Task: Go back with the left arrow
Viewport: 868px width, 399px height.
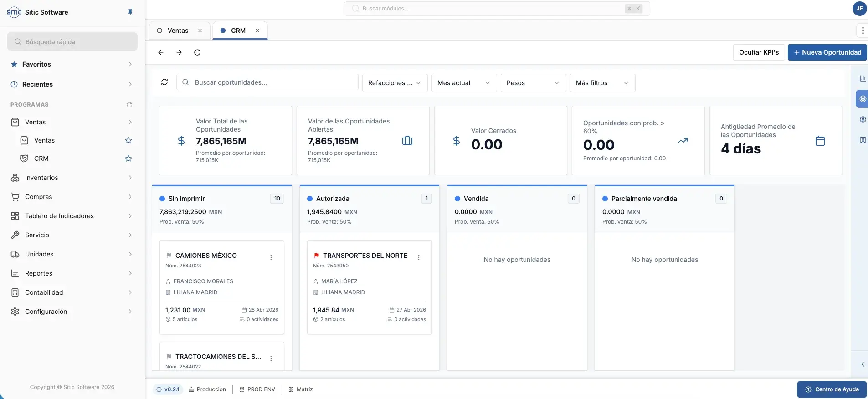Action: point(161,52)
